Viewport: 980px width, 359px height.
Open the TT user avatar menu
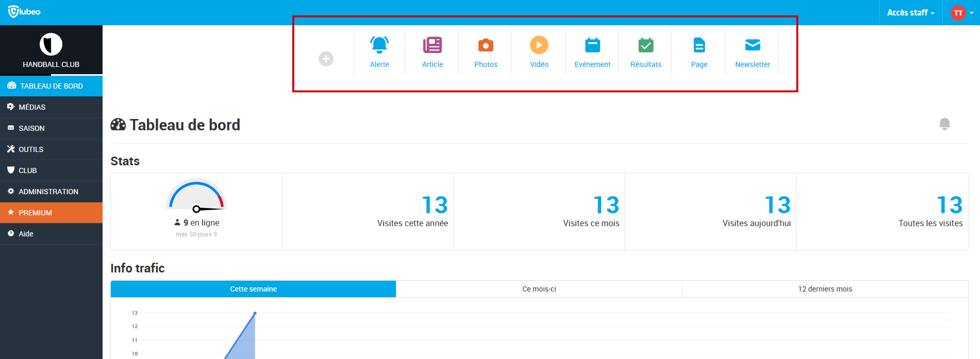(x=961, y=13)
